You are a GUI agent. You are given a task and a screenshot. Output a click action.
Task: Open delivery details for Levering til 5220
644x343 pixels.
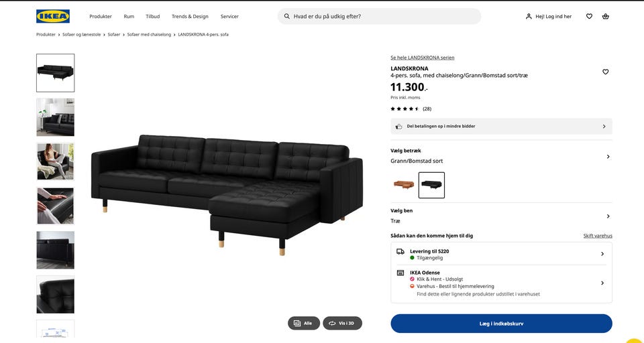602,254
